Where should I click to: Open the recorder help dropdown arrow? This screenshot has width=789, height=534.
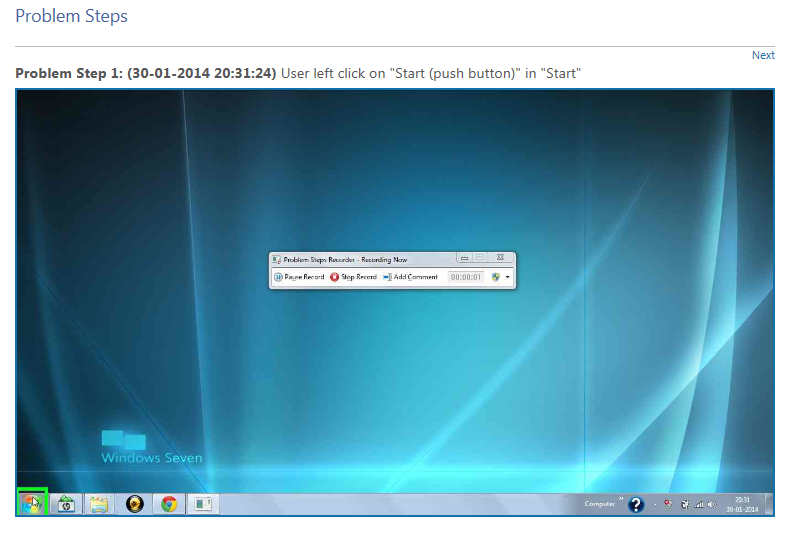coord(507,277)
